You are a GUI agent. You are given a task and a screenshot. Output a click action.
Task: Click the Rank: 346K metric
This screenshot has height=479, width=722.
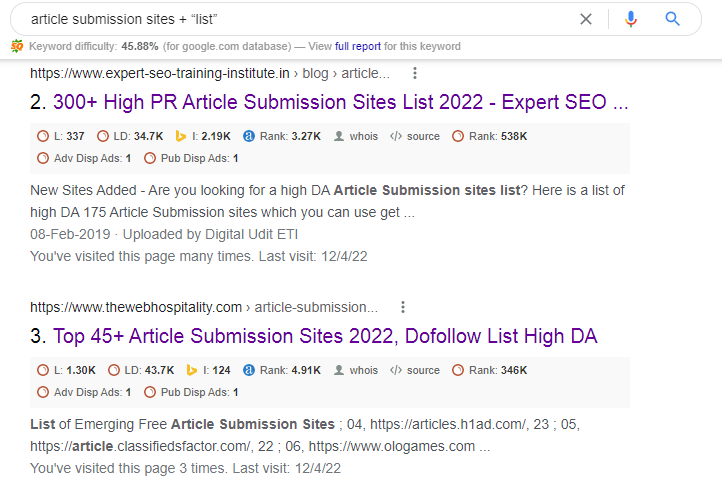tap(489, 370)
